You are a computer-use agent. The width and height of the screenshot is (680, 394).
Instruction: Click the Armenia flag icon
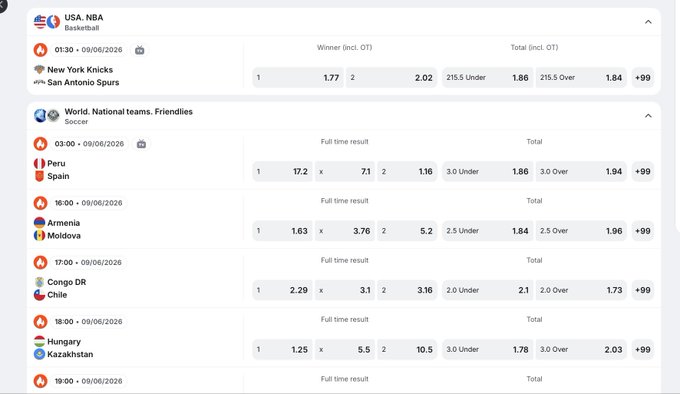click(39, 223)
